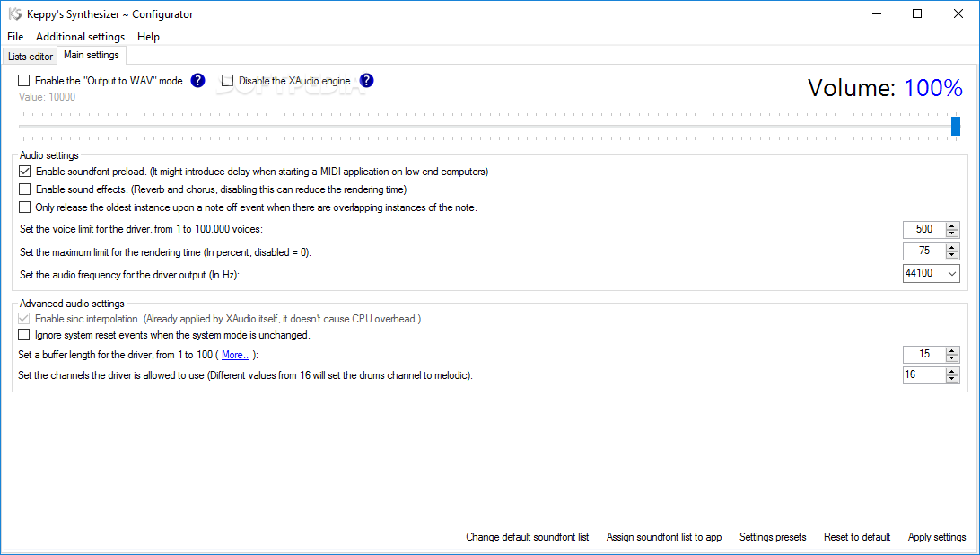Viewport: 980px width, 555px height.
Task: Click Reset to default
Action: (857, 537)
